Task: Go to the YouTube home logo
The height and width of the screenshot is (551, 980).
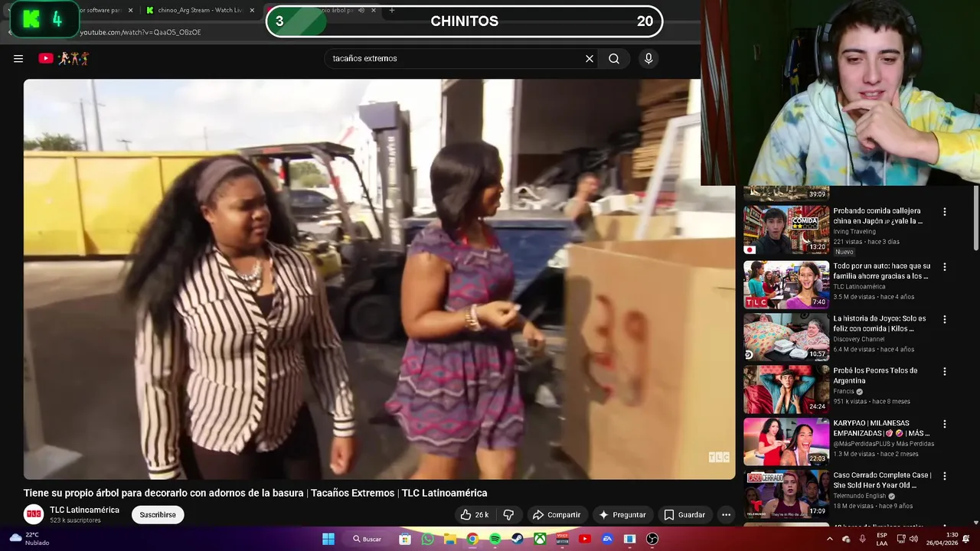Action: pyautogui.click(x=64, y=58)
